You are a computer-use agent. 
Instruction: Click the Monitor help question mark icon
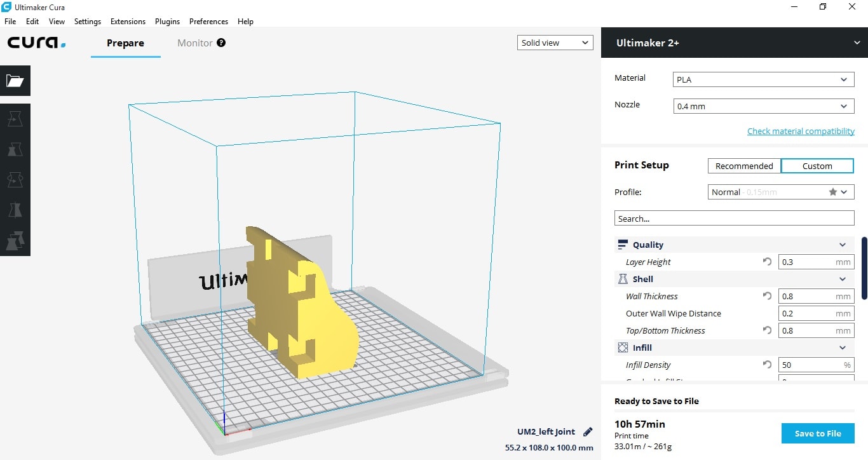(x=221, y=43)
